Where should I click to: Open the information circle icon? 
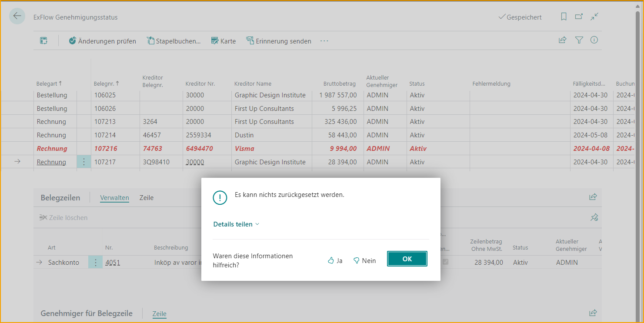pyautogui.click(x=594, y=40)
